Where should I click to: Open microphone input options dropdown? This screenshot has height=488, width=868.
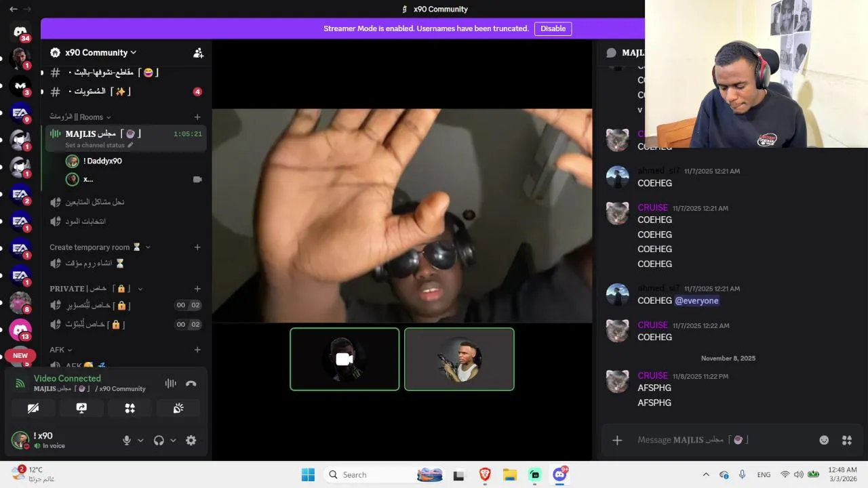coord(140,441)
